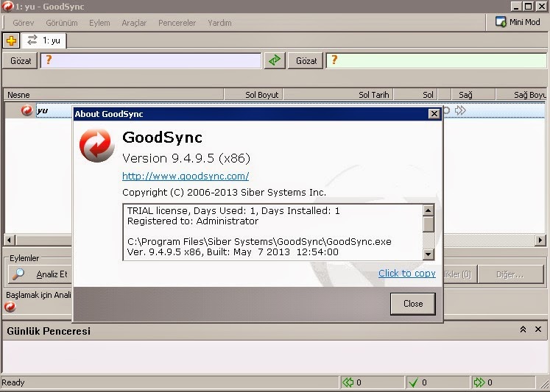Open the Eylem menu

[x=99, y=23]
